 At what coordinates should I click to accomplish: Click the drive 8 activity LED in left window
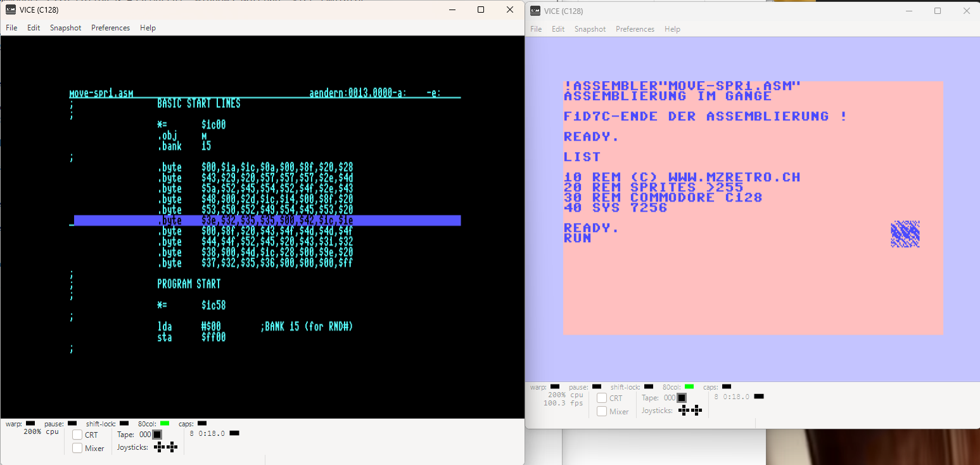click(234, 433)
